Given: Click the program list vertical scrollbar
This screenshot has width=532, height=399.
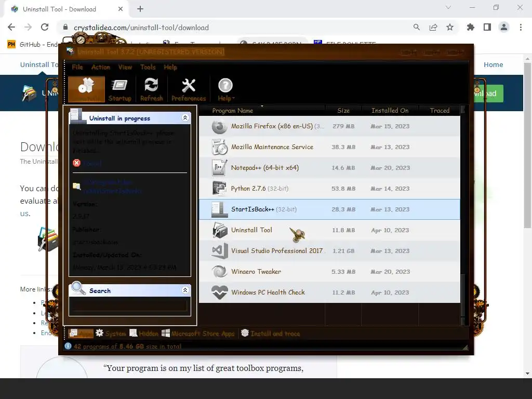Looking at the screenshot, I should pyautogui.click(x=463, y=295).
